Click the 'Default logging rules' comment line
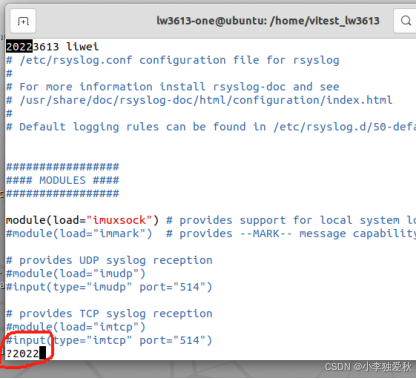 tap(211, 127)
